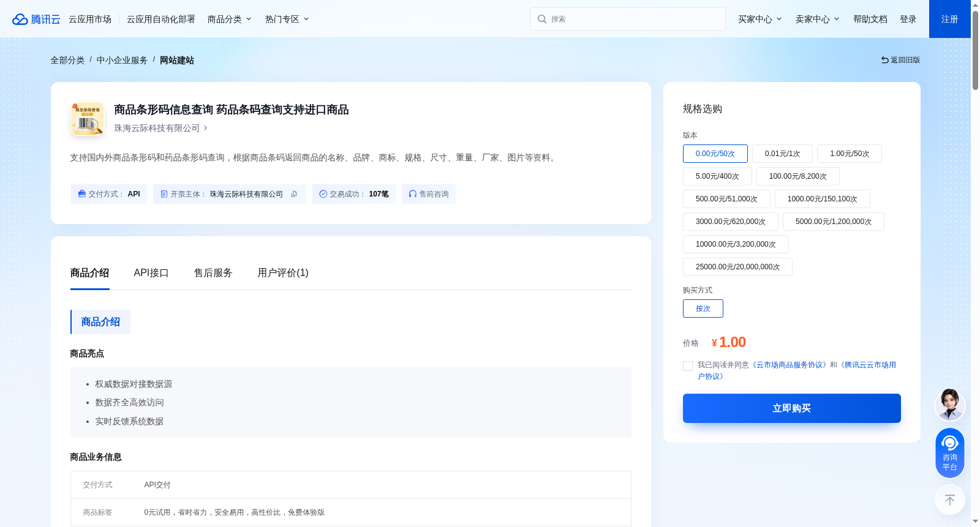Open the virtual assistant avatar
This screenshot has height=527, width=980.
pyautogui.click(x=950, y=405)
